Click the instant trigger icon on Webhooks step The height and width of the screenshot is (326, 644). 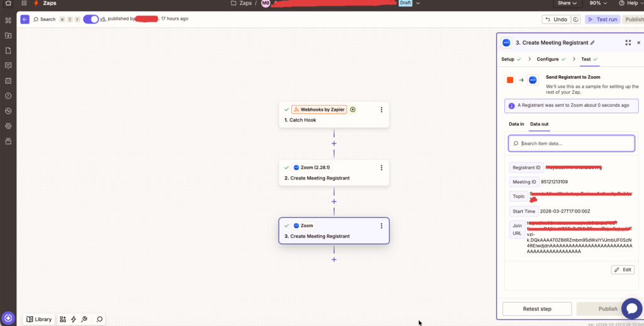pos(353,110)
